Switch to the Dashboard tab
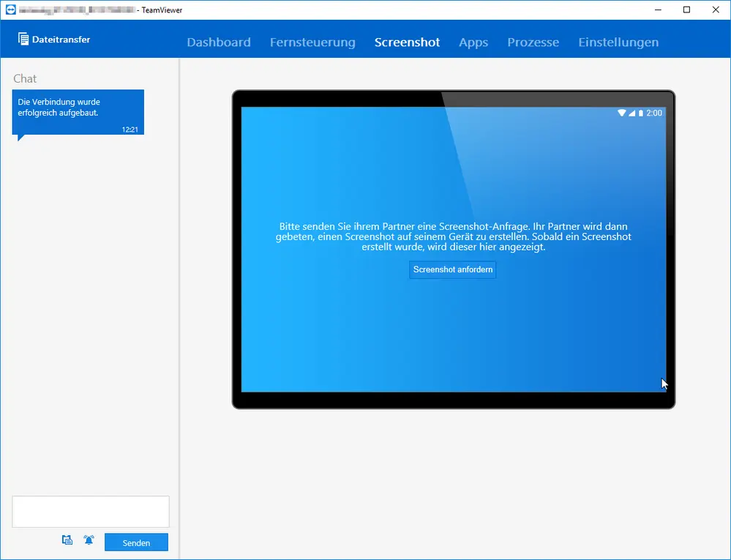731x560 pixels. coord(219,42)
